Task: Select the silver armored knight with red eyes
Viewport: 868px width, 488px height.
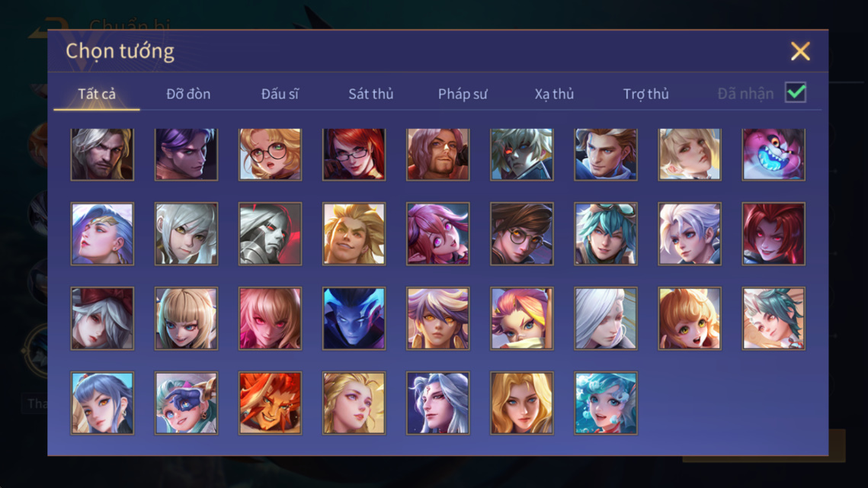Action: (270, 234)
